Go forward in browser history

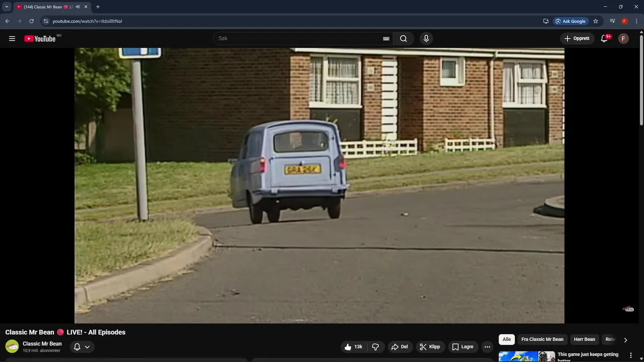[19, 21]
